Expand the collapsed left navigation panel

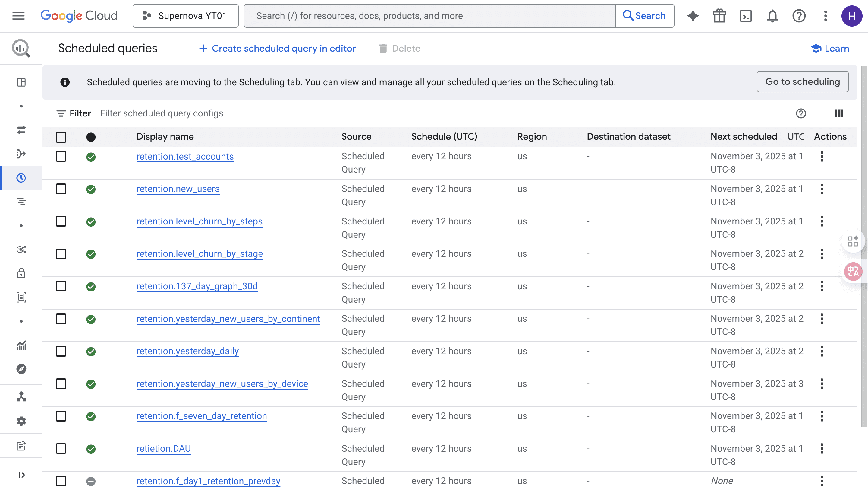pyautogui.click(x=21, y=475)
